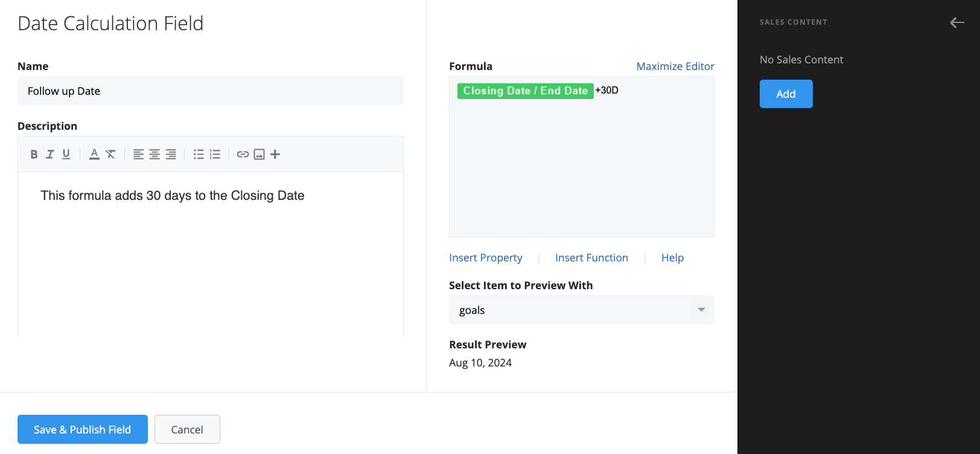Apply underline formatting in the description
The image size is (980, 454).
pos(66,154)
